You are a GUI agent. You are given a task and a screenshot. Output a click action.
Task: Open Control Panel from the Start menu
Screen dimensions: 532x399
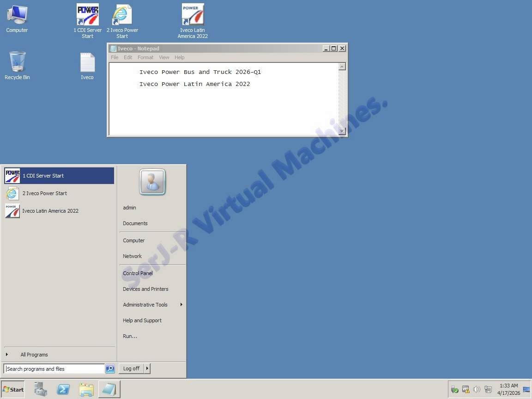tap(138, 273)
